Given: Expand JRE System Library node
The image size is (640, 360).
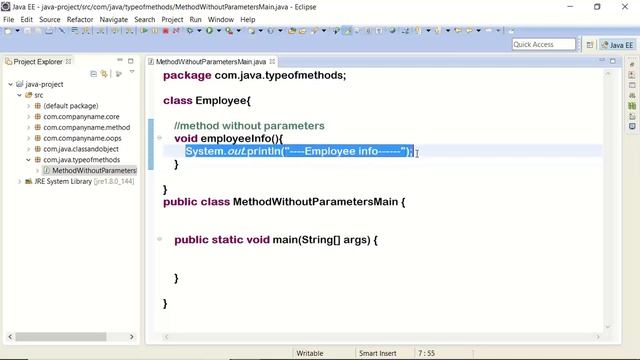Looking at the screenshot, I should pos(19,181).
